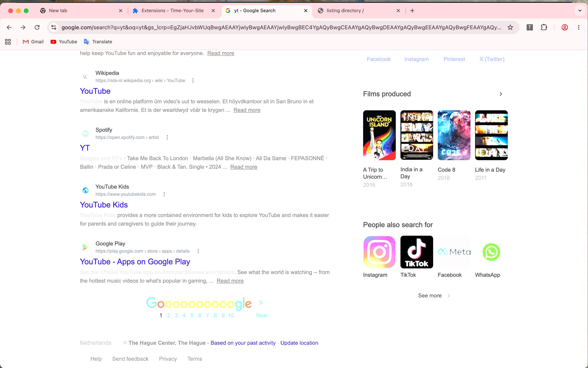Screen dimensions: 588x368
Task: Click the YouTube Kids globe favicon
Action: click(85, 190)
